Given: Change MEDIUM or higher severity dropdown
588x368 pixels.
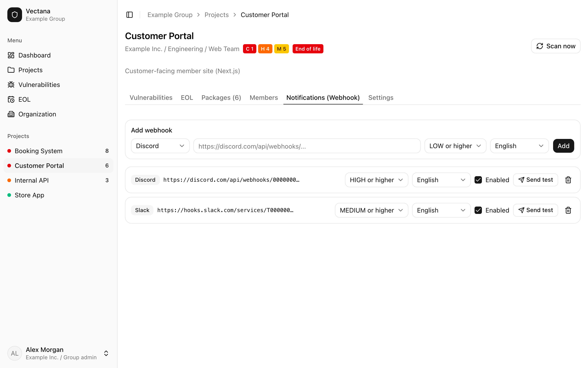Looking at the screenshot, I should tap(371, 210).
